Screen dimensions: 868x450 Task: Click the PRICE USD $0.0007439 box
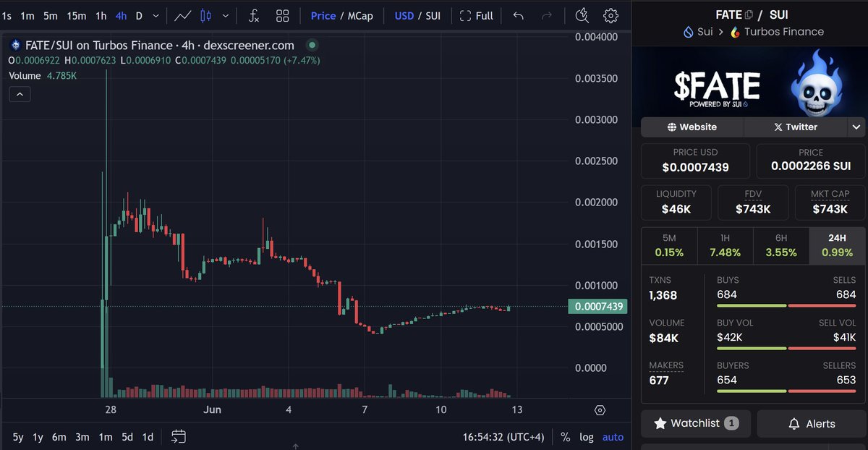695,161
